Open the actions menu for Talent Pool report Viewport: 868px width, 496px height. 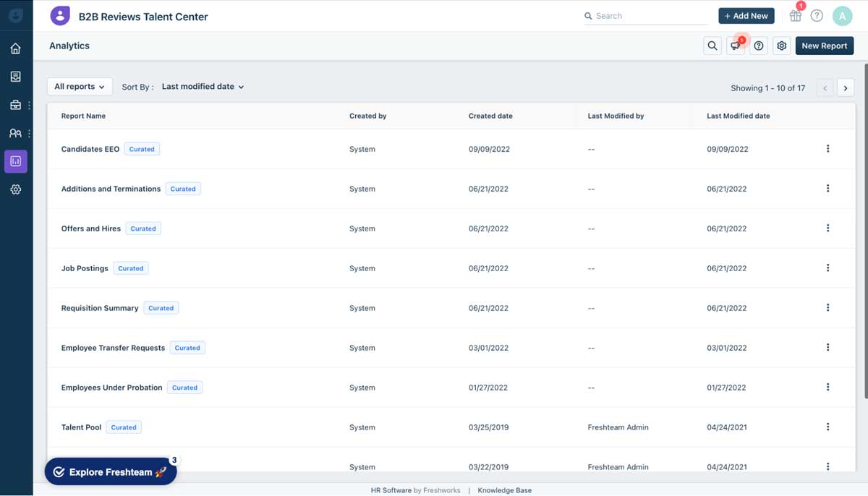827,427
